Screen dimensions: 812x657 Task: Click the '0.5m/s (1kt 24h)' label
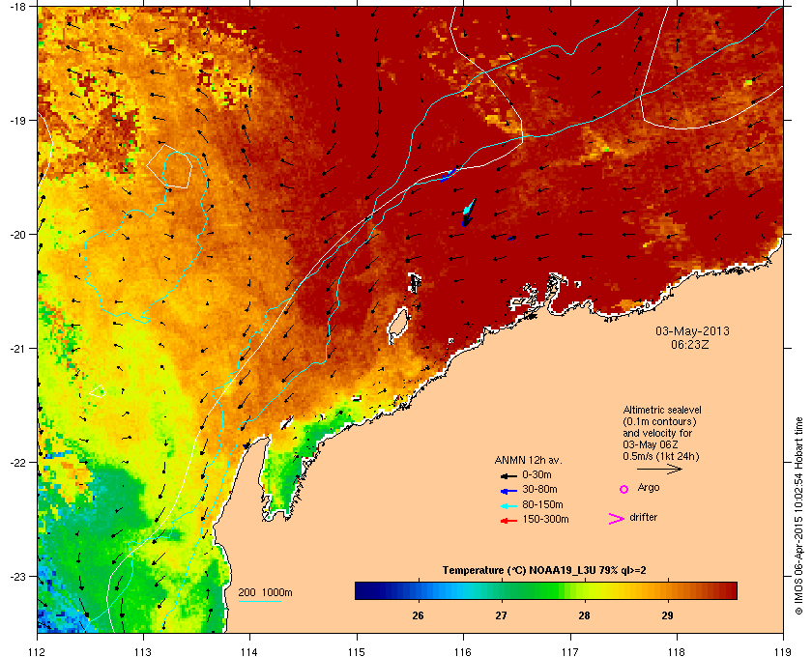[661, 456]
